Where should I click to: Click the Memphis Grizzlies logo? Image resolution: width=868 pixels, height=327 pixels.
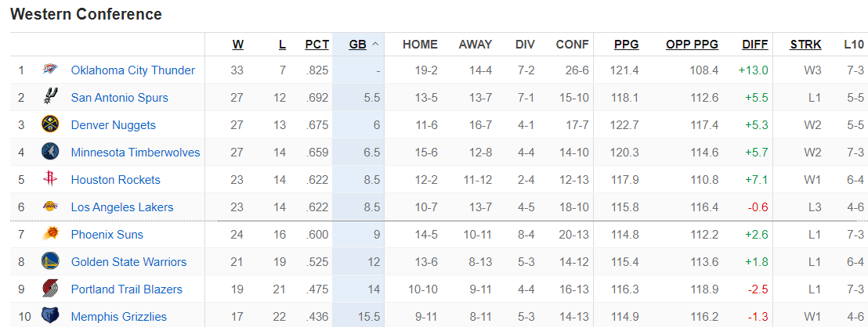pyautogui.click(x=50, y=317)
